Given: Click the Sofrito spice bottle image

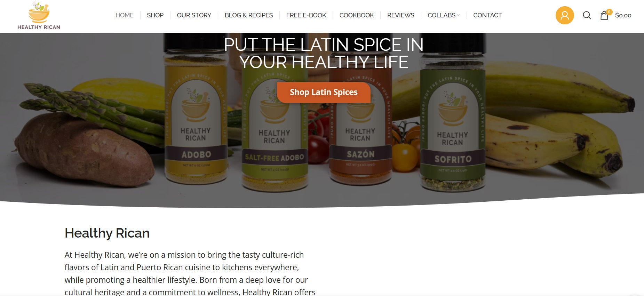Looking at the screenshot, I should click(453, 115).
